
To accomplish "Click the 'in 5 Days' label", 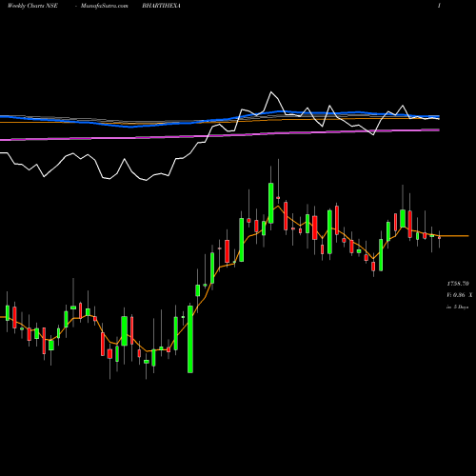I will (458, 307).
